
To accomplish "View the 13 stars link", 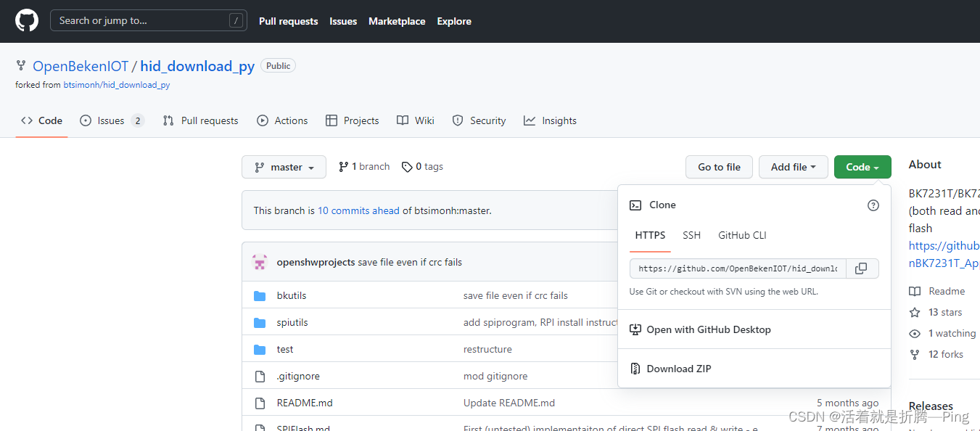I will [936, 312].
